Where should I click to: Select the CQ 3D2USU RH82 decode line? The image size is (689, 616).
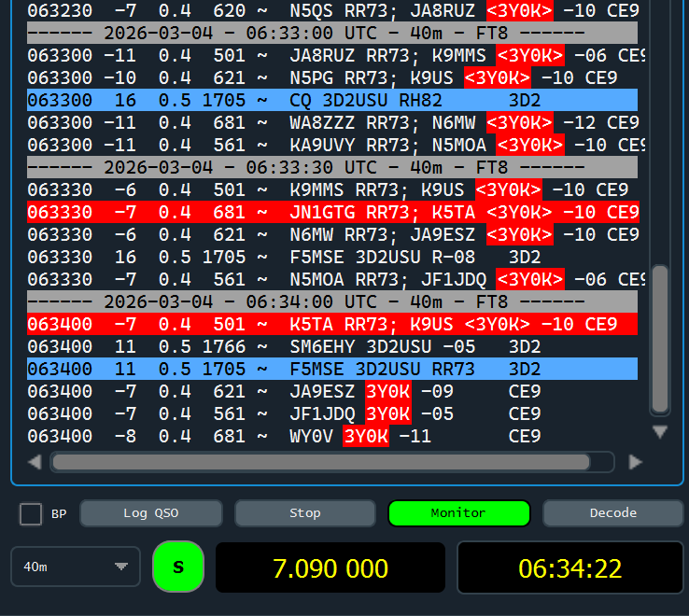(x=332, y=100)
